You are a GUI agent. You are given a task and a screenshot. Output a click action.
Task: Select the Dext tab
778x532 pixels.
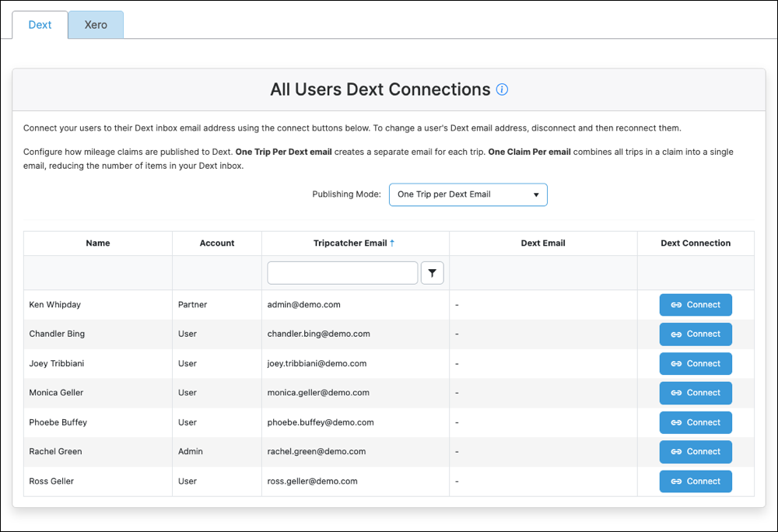point(40,25)
